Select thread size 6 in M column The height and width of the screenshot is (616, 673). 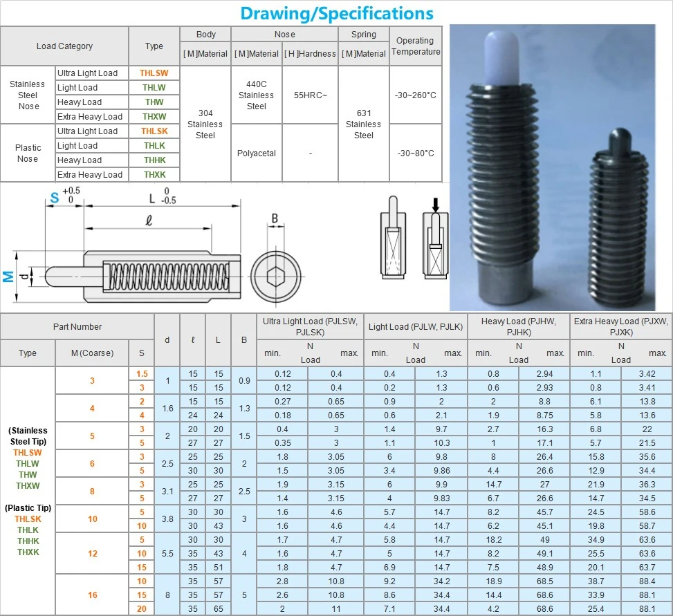click(x=92, y=464)
